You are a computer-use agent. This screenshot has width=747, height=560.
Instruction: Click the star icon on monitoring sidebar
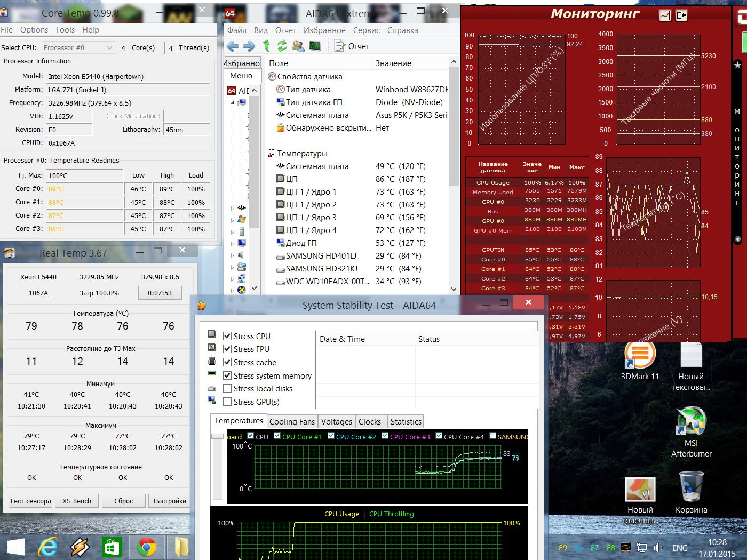(737, 65)
